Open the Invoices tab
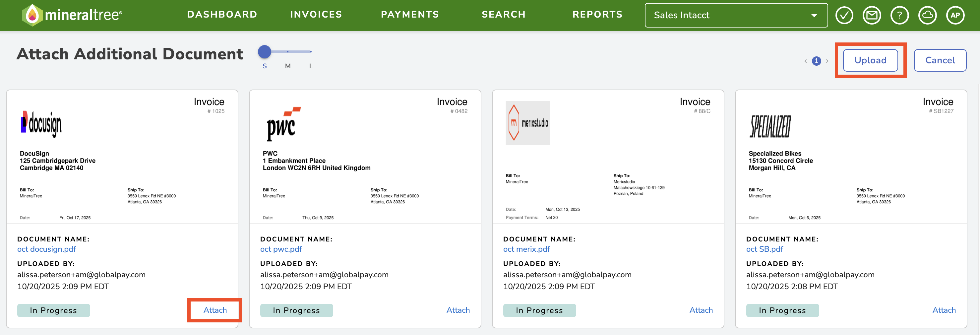The width and height of the screenshot is (980, 335). point(316,15)
